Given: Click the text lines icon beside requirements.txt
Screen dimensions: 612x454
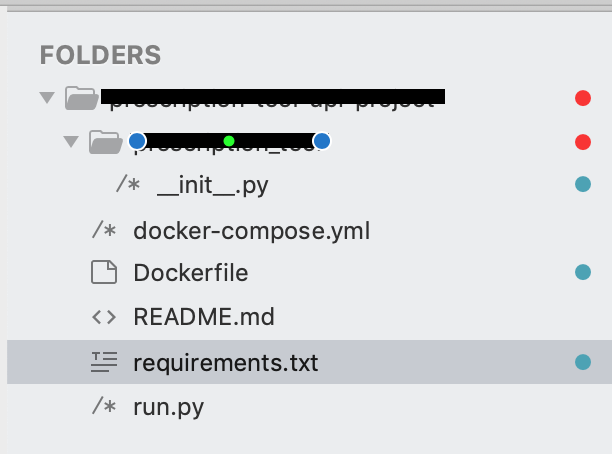Looking at the screenshot, I should pos(104,362).
